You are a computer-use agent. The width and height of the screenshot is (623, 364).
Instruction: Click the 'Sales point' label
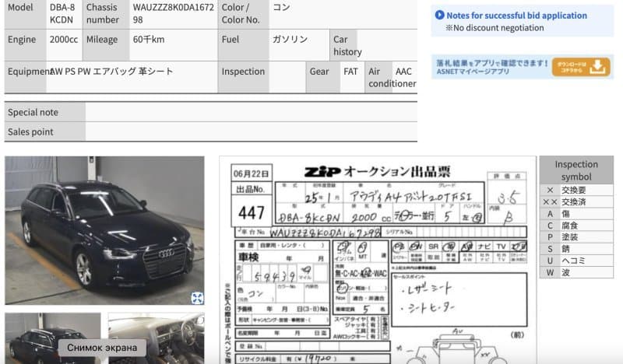(30, 131)
